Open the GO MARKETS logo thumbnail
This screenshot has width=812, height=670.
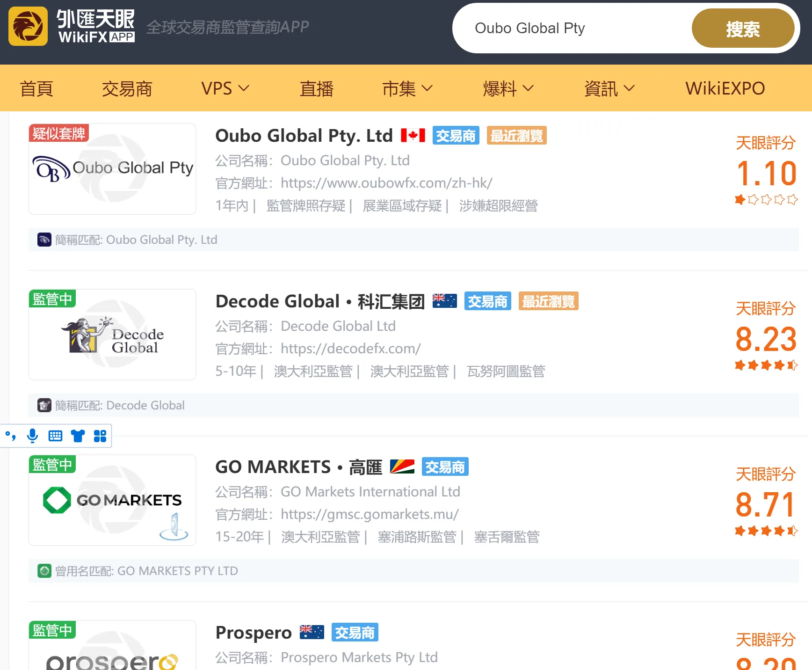[x=112, y=500]
